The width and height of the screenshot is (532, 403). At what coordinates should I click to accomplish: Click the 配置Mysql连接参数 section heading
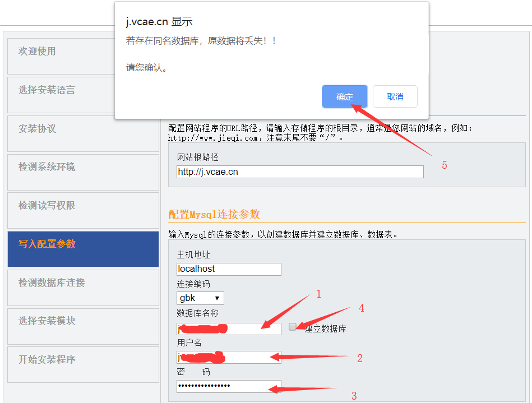pos(214,215)
